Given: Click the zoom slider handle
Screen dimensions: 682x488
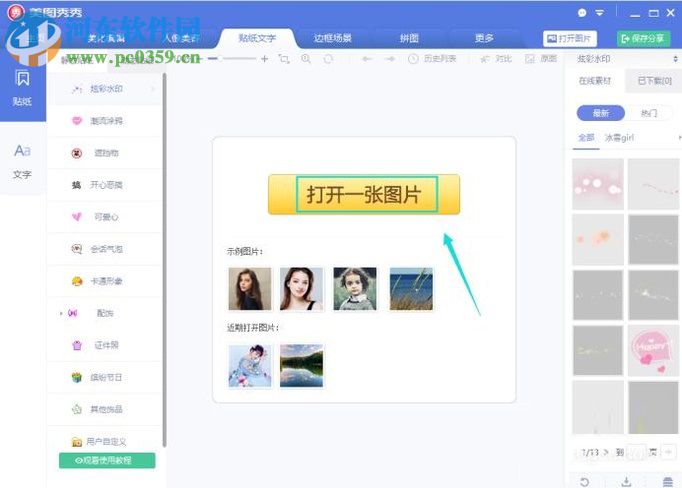Looking at the screenshot, I should pyautogui.click(x=220, y=58).
